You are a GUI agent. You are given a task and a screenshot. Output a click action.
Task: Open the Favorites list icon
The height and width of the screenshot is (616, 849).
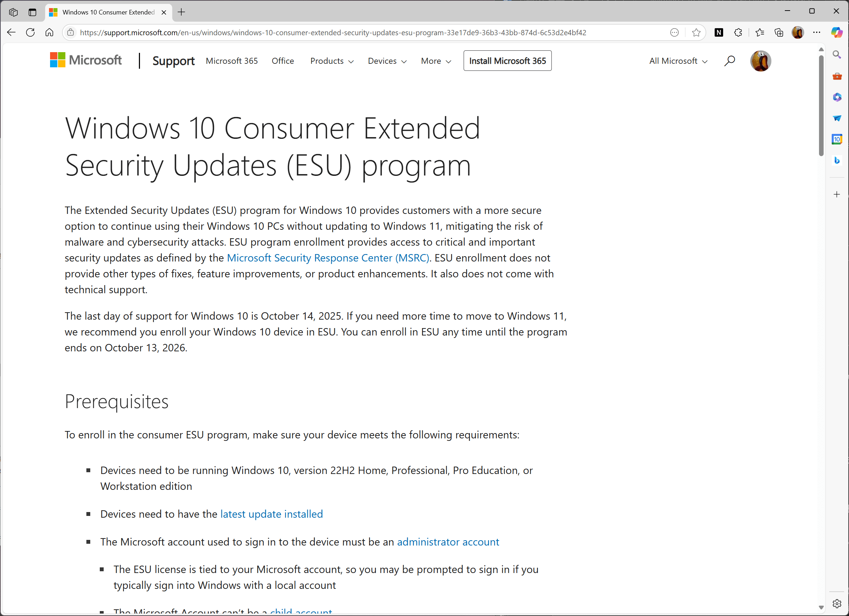tap(759, 32)
